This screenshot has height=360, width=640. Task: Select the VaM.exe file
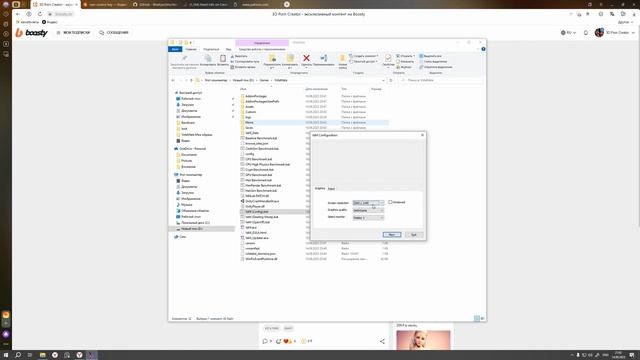[251, 227]
